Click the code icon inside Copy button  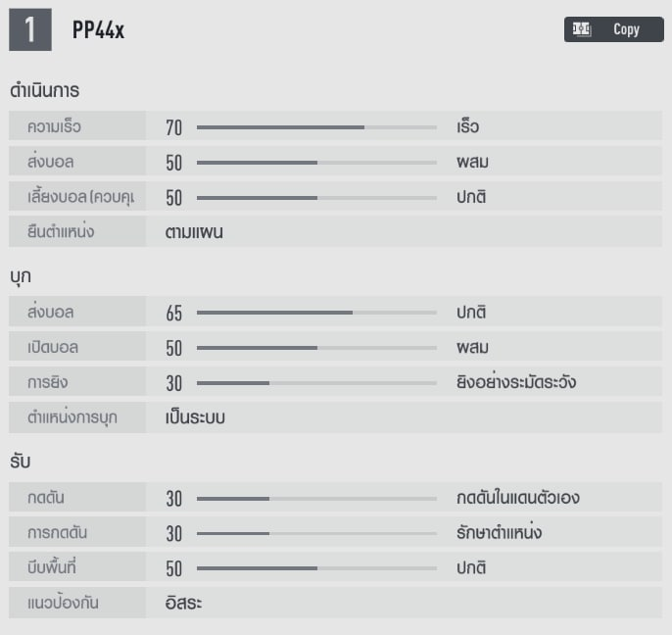pyautogui.click(x=581, y=29)
